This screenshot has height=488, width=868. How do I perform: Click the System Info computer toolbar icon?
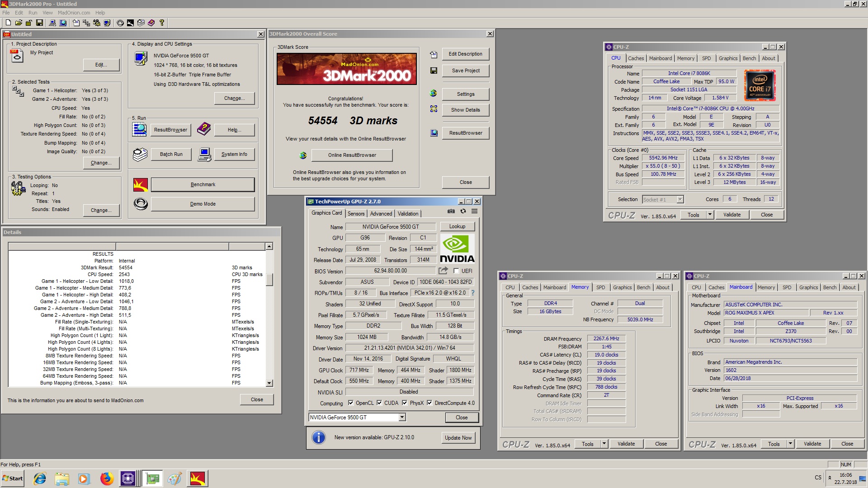[52, 23]
